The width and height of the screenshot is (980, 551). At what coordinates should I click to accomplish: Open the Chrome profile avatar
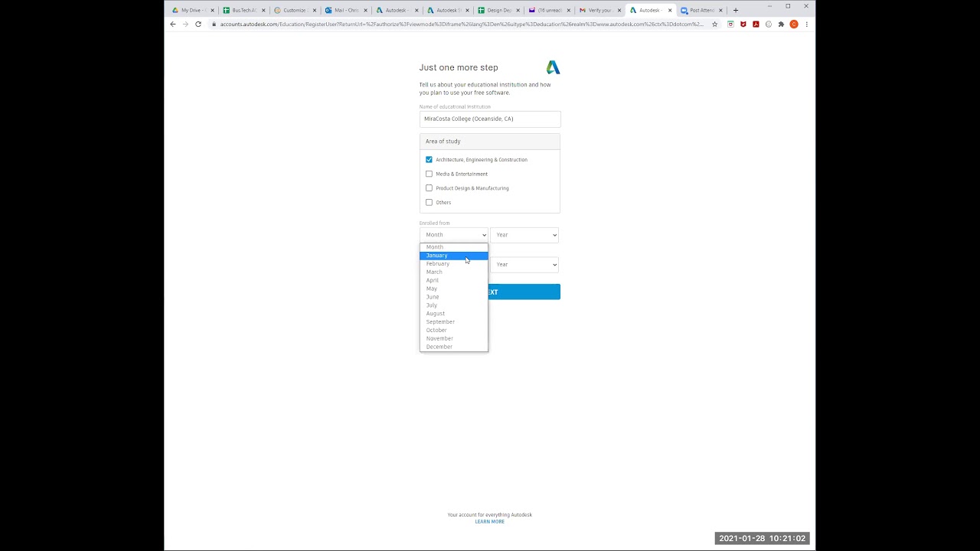[794, 24]
